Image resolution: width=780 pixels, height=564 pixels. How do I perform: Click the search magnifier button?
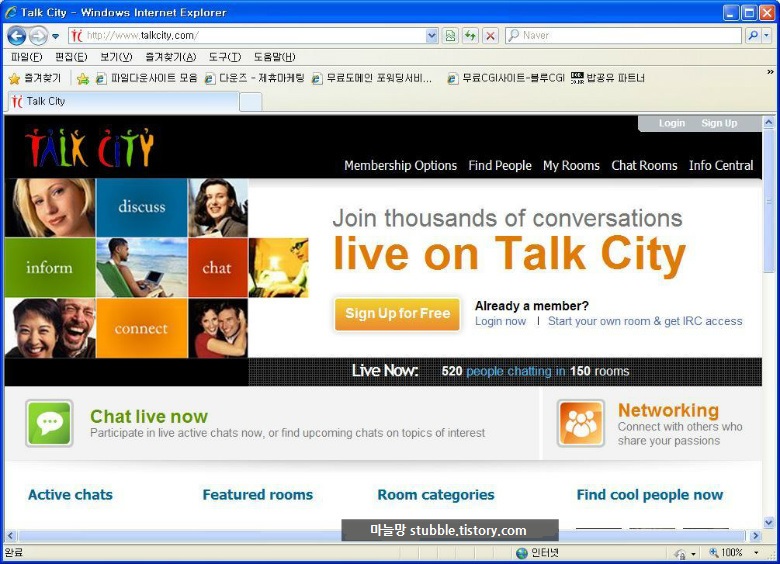pos(753,35)
